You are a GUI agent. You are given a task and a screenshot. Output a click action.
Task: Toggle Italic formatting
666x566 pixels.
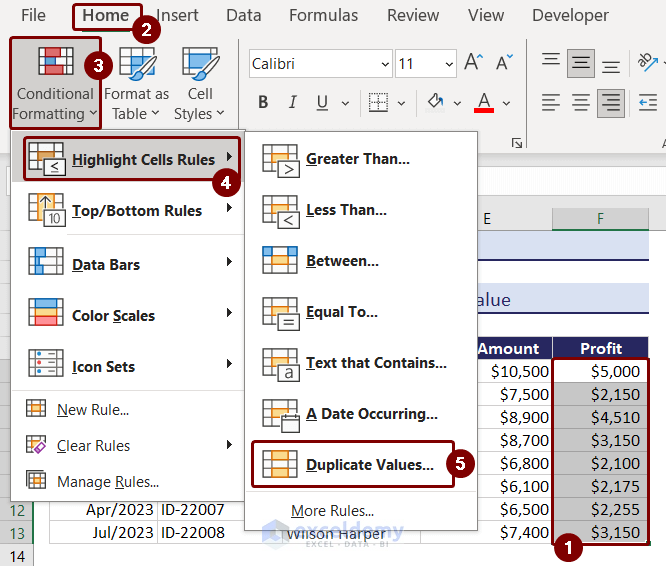[292, 102]
